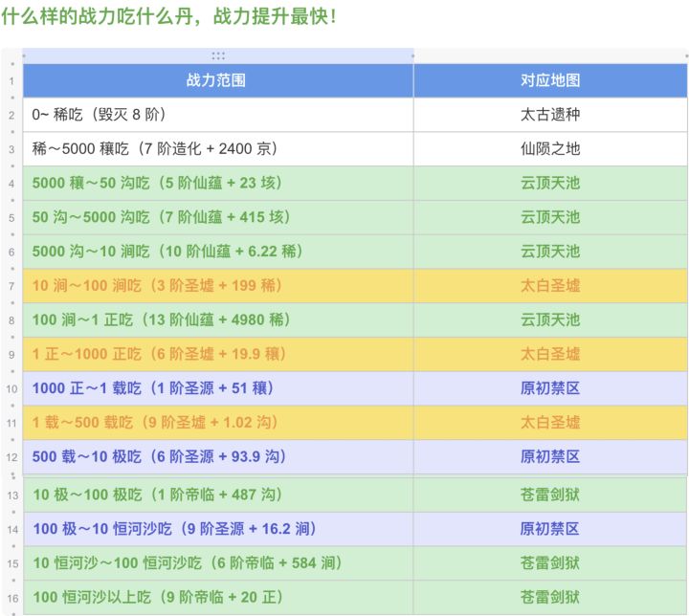Select 苍雷剑狱 in row 15
Screen dimensions: 689x616
click(550, 563)
